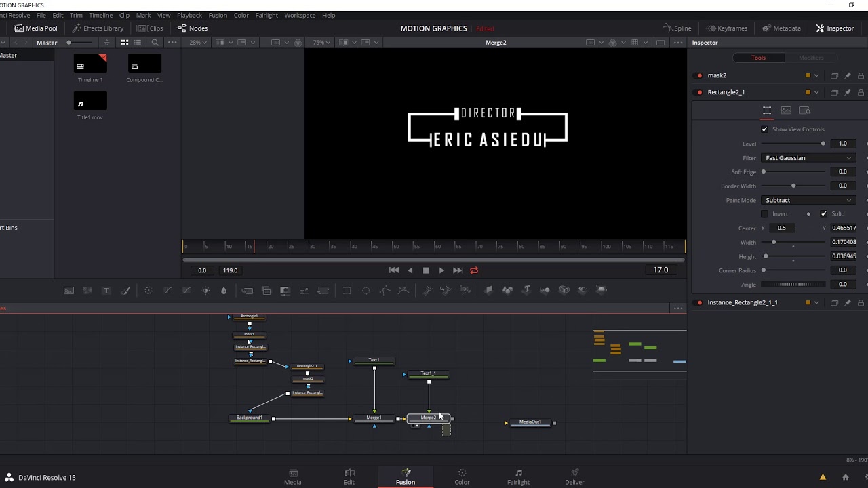Open the Rectangle2_1 Settings tab icon
This screenshot has width=868, height=488.
[x=805, y=110]
